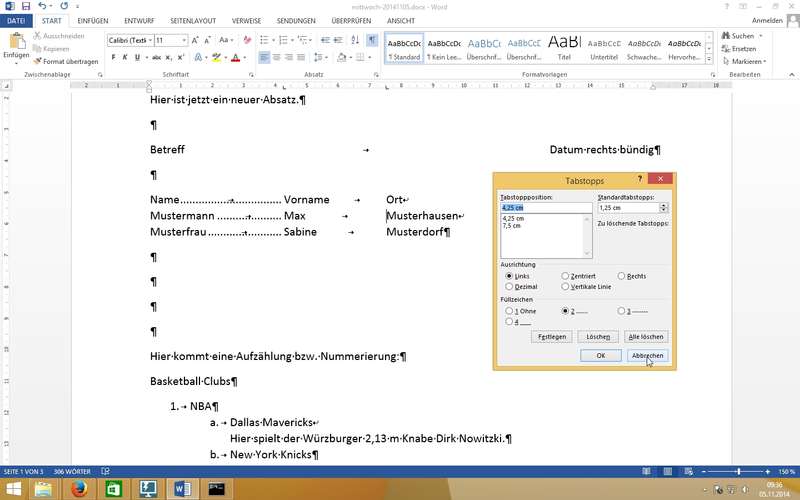Select the Rechts alignment radio button

(x=621, y=275)
